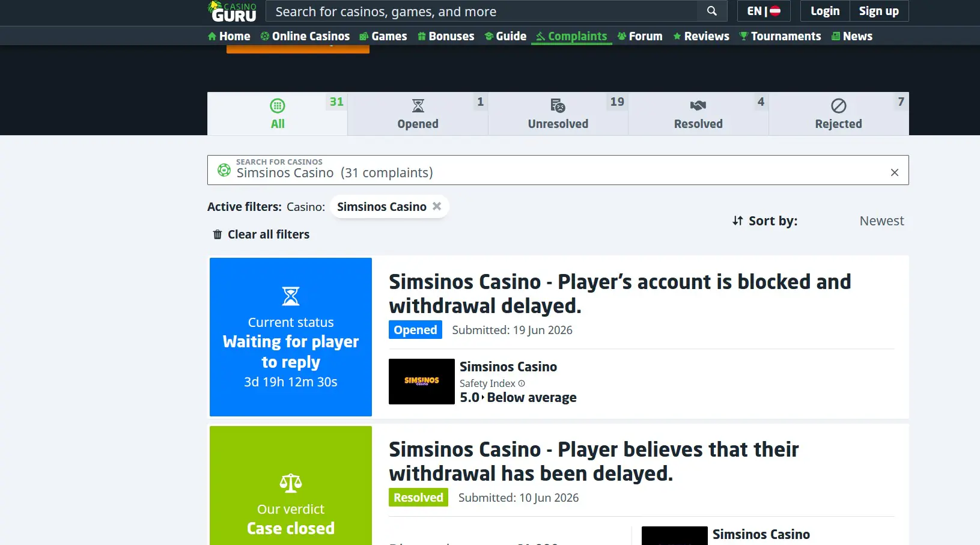980x545 pixels.
Task: Click the 3d 19h 12m 30s countdown timer
Action: click(x=291, y=382)
